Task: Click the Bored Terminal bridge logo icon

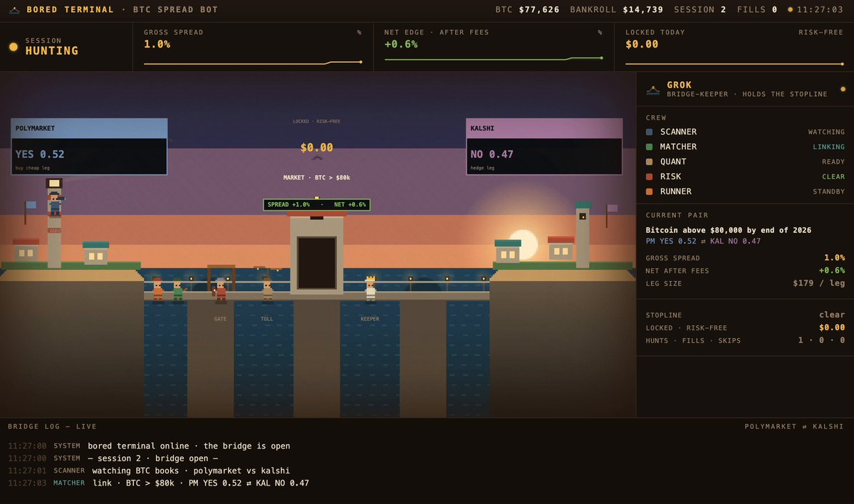Action: point(15,10)
